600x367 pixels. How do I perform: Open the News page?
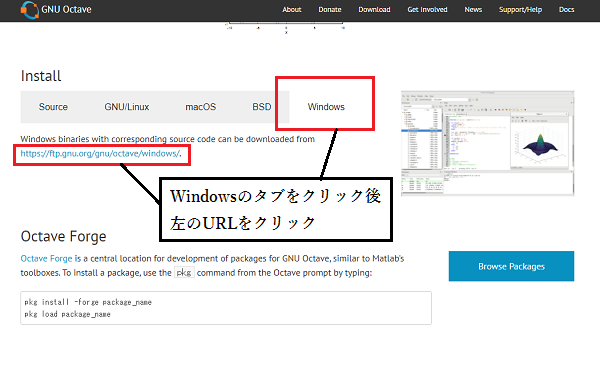click(x=473, y=10)
